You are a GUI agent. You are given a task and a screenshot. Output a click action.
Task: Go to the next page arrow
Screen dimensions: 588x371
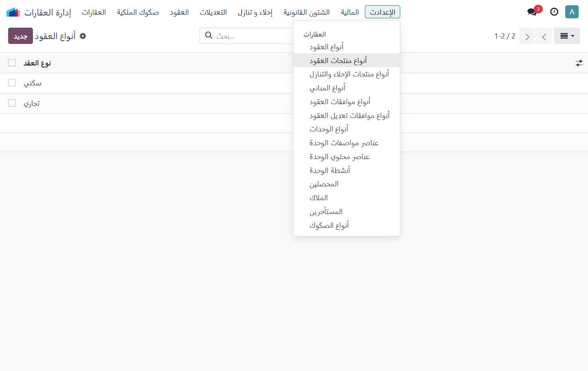pos(527,36)
